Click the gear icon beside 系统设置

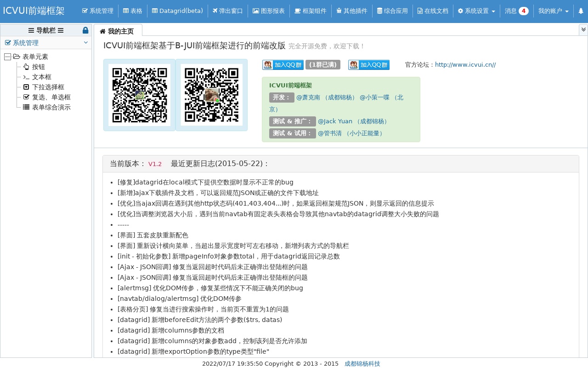coord(460,11)
